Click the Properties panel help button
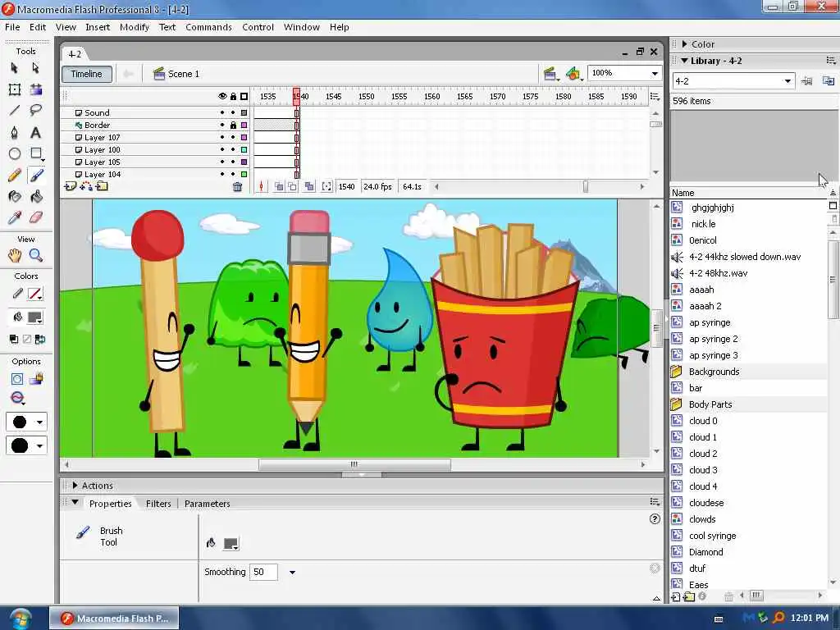The width and height of the screenshot is (840, 630). [x=654, y=519]
